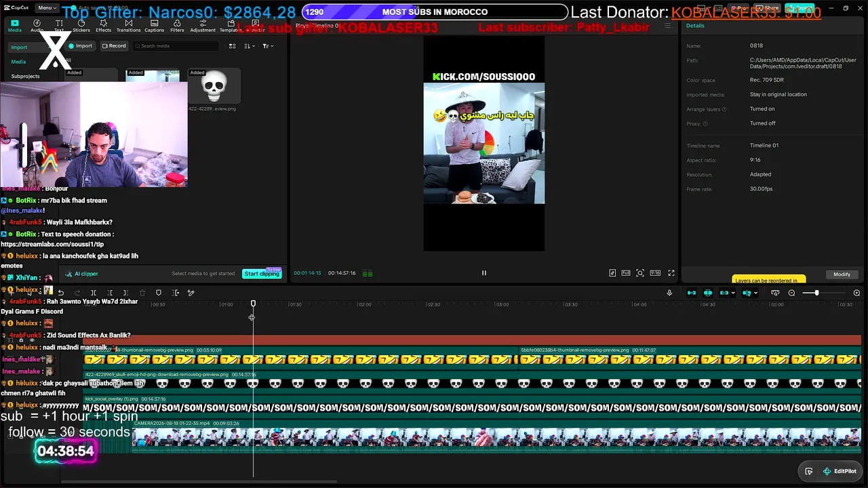Image resolution: width=868 pixels, height=488 pixels.
Task: Select Media in the left sidebar
Action: click(x=18, y=62)
